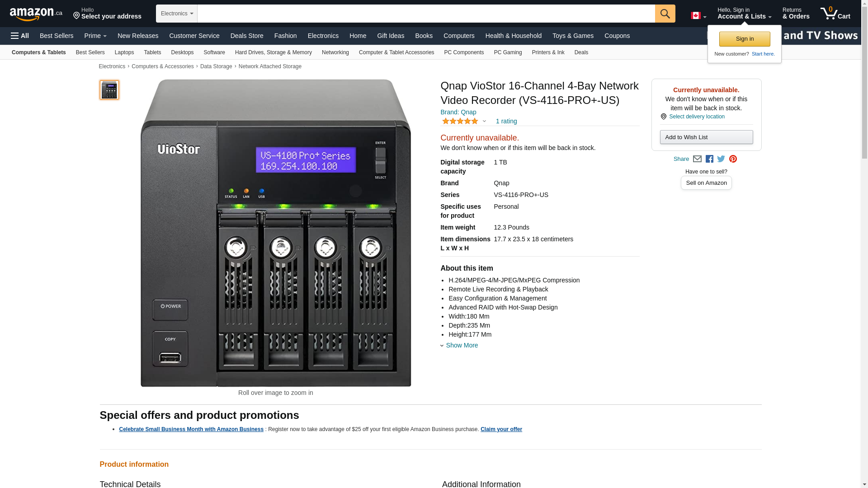Open the All hamburger menu
The height and width of the screenshot is (488, 868).
click(x=20, y=36)
